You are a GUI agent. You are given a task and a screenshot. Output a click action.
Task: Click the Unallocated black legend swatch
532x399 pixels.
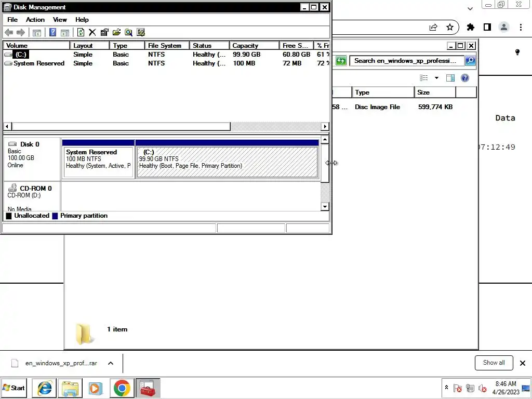tap(9, 216)
